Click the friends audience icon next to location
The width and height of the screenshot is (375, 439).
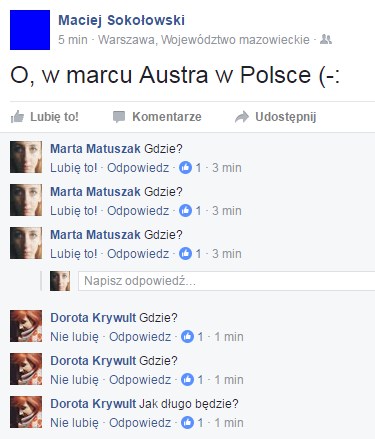click(x=326, y=40)
